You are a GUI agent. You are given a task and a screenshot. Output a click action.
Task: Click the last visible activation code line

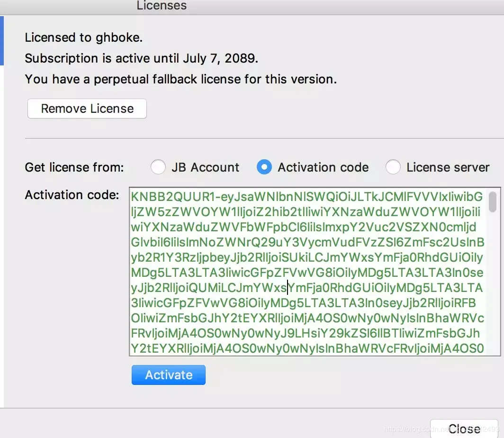point(307,349)
